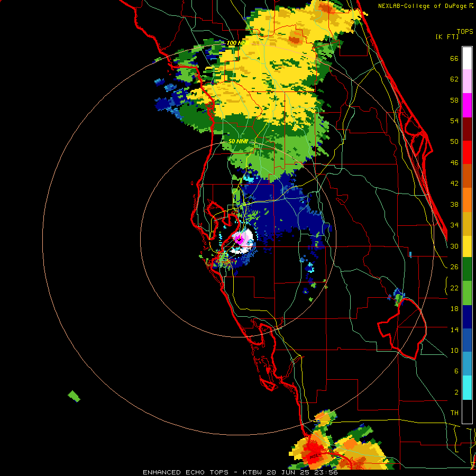
Task: Click the legend value 22
Action: (x=454, y=288)
